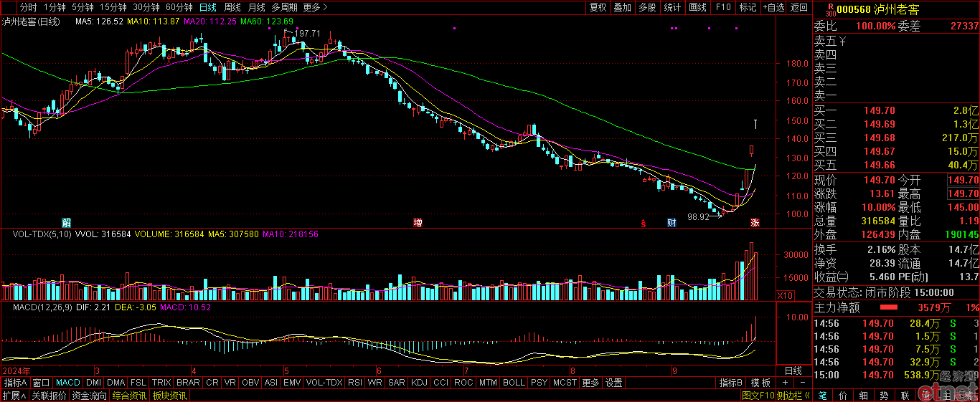The image size is (980, 402).
Task: Open the F10 company info
Action: coord(723,7)
